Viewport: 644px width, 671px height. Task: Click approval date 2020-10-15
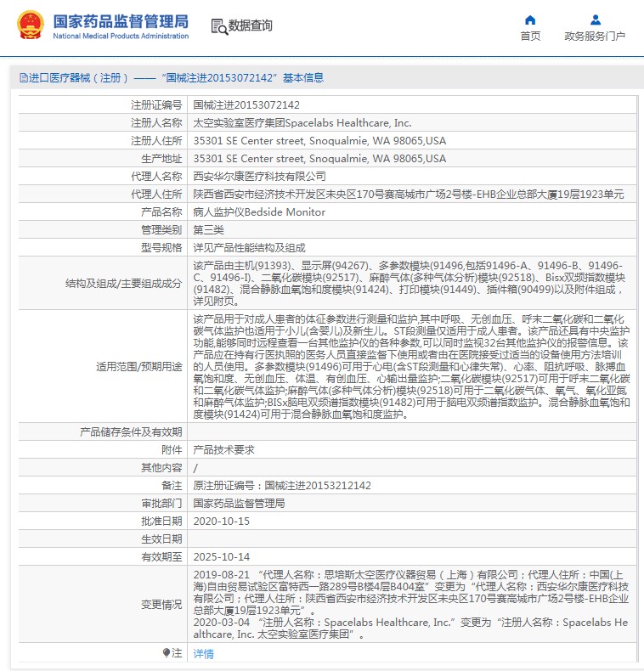222,521
